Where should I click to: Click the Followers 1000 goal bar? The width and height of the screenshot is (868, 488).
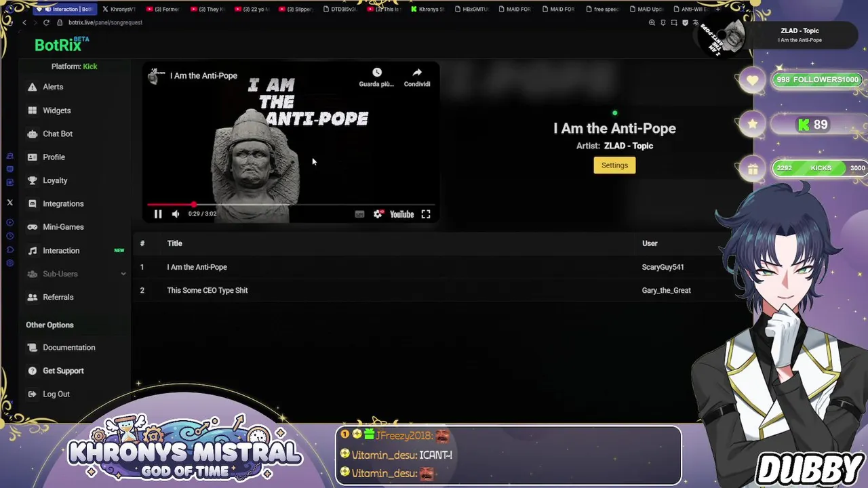click(818, 80)
